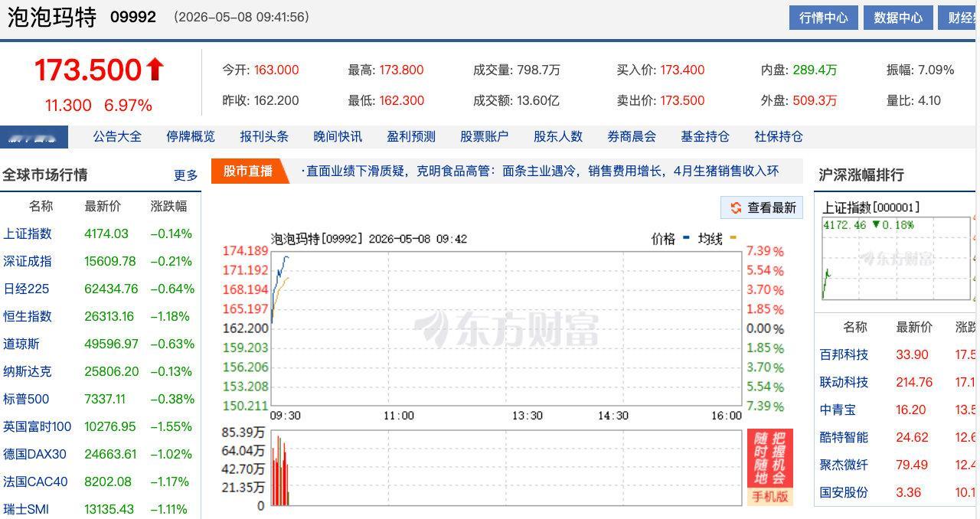
Task: Open 行情中心 button
Action: click(824, 17)
